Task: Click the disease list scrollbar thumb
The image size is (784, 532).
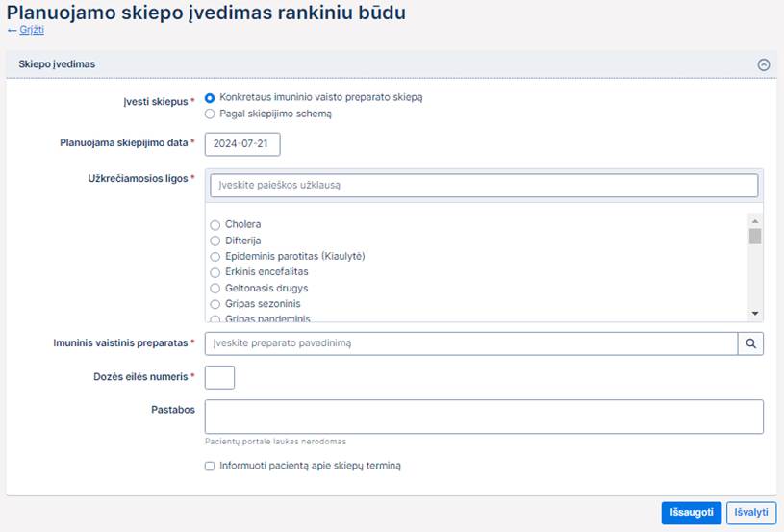Action: (x=755, y=236)
